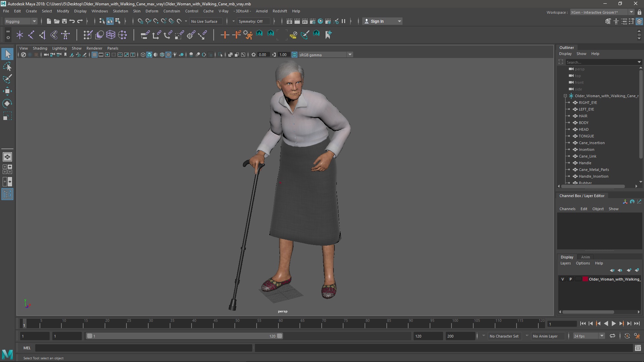Click the Paint Selection tool
This screenshot has width=644, height=362.
point(7,79)
